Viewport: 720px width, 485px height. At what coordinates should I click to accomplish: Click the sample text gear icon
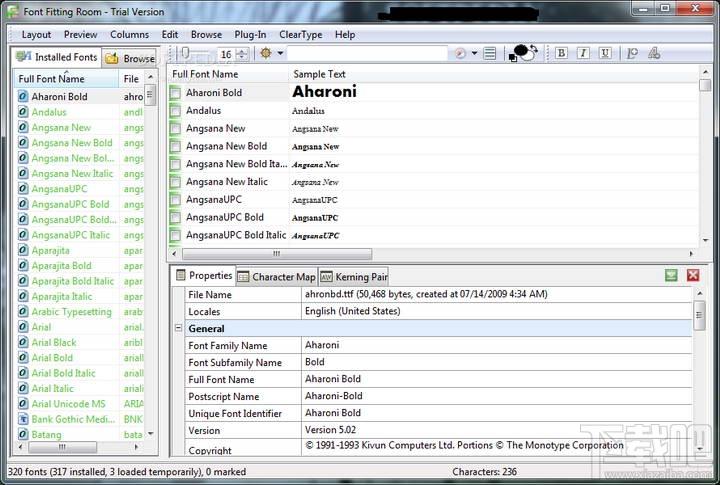coord(266,53)
